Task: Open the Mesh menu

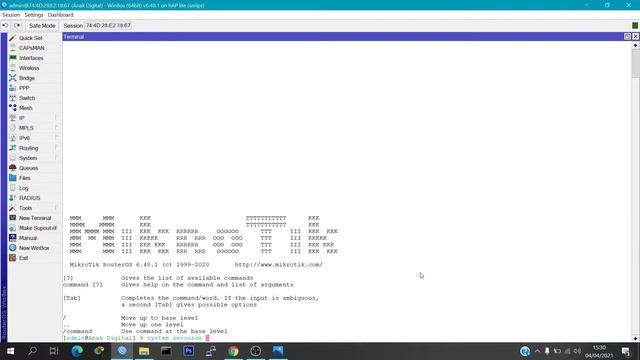Action: tap(25, 108)
